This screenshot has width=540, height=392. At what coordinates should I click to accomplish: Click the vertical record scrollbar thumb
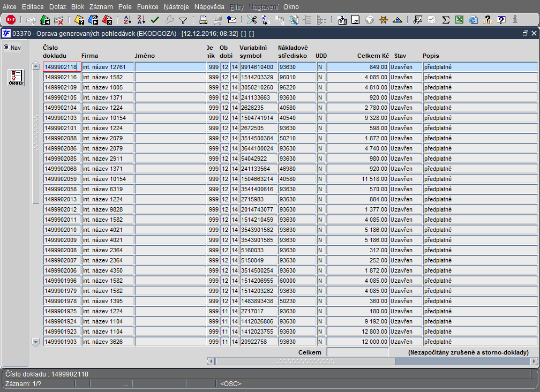click(36, 137)
